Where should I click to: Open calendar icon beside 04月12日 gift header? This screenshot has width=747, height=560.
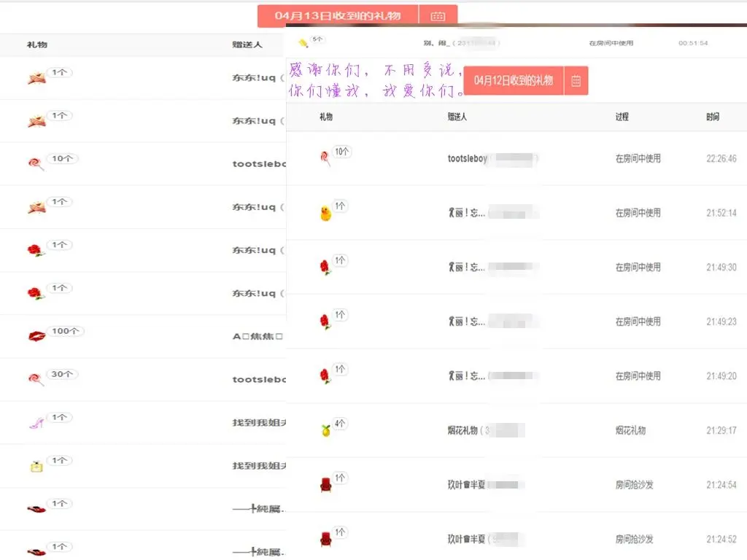tap(576, 80)
